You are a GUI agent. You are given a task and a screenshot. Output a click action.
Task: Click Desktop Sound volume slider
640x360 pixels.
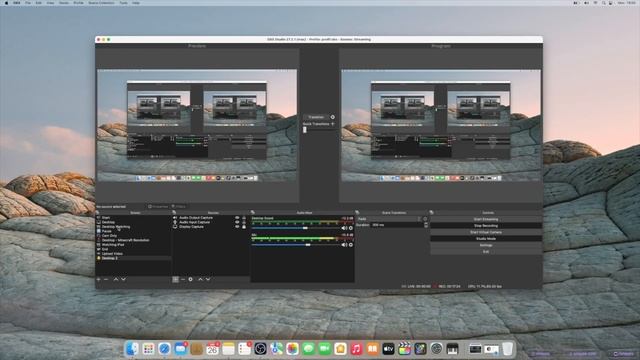(297, 228)
